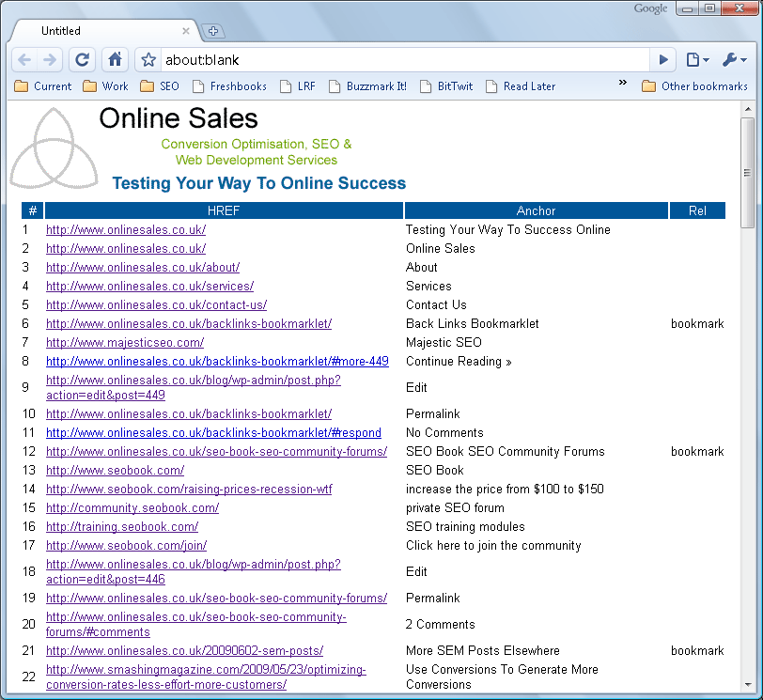The image size is (763, 700).
Task: Open the LRF bookmark
Action: [298, 86]
